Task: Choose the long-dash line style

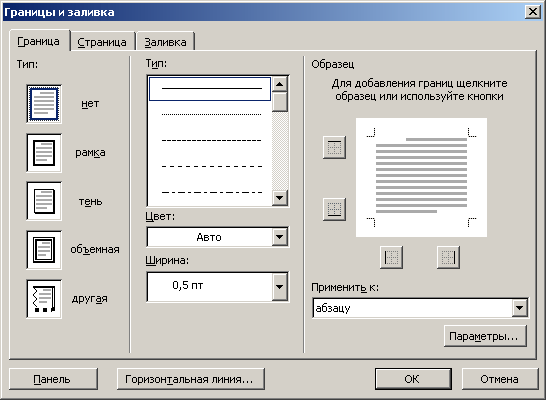Action: tap(210, 166)
